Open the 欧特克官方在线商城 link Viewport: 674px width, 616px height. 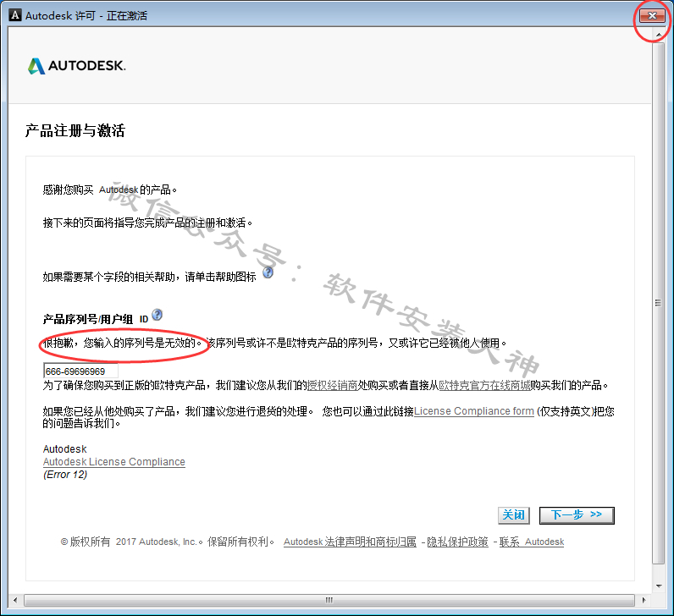[x=484, y=385]
